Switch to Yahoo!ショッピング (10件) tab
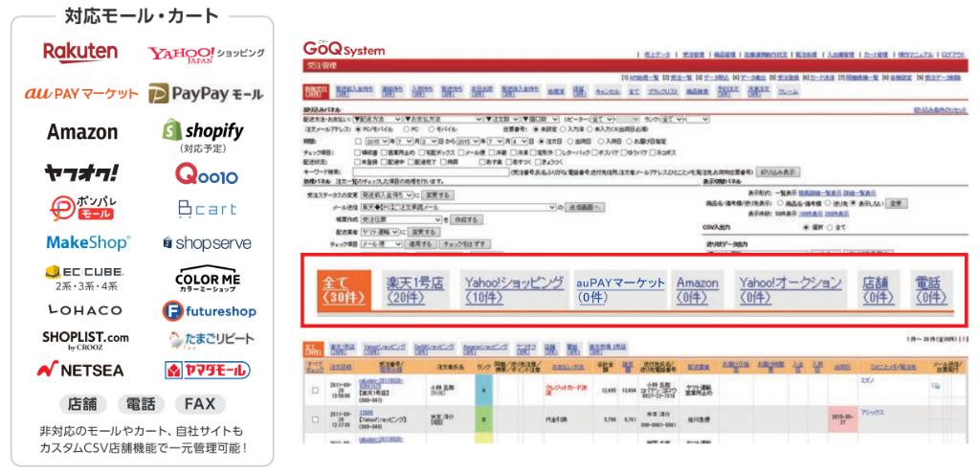 coord(514,289)
